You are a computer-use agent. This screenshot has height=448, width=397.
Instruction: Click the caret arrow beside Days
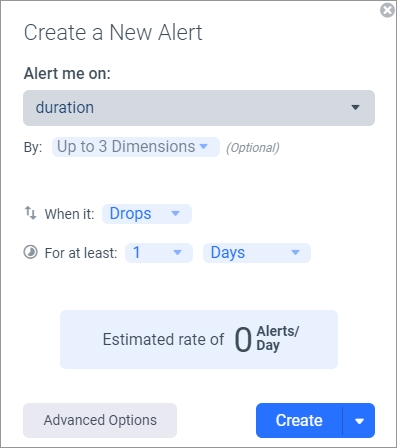click(x=295, y=253)
